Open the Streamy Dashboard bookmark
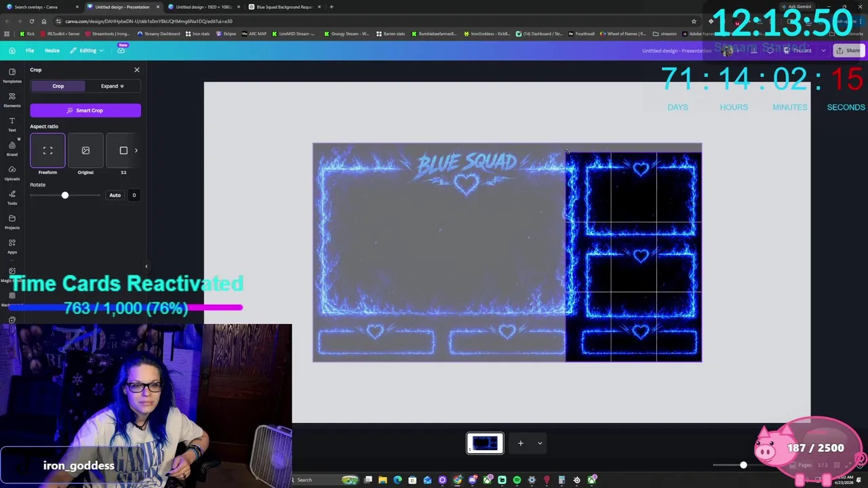The height and width of the screenshot is (488, 868). coord(159,34)
